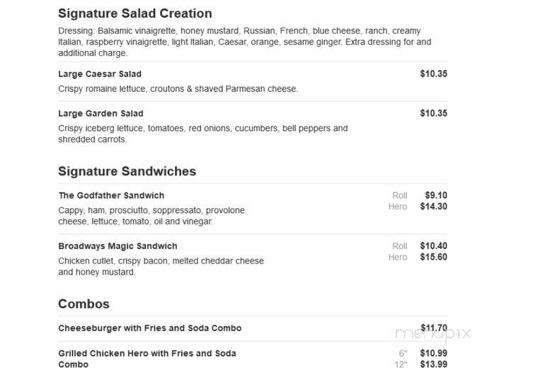
Task: Choose the Godfather Hero $14.30 option
Action: tap(418, 207)
